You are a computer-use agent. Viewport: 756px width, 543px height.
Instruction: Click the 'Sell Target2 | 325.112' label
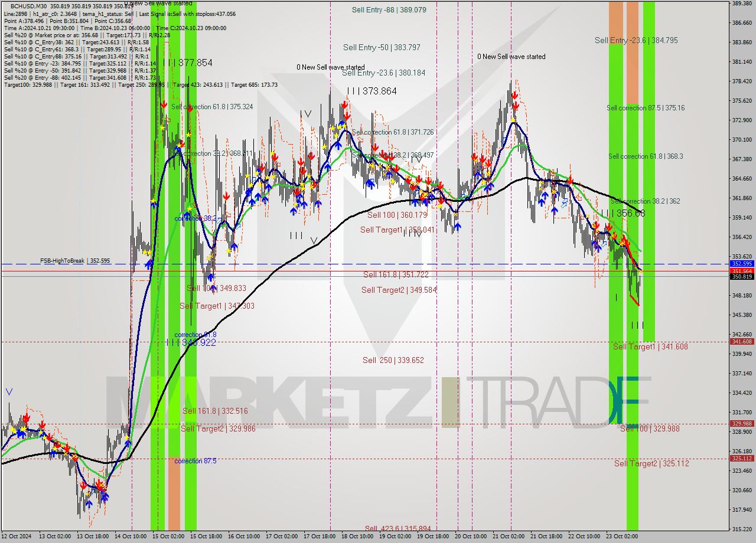click(x=651, y=463)
